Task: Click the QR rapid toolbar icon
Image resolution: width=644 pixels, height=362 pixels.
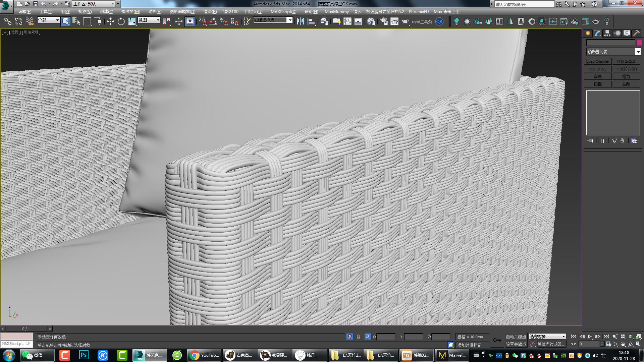Action: click(439, 22)
